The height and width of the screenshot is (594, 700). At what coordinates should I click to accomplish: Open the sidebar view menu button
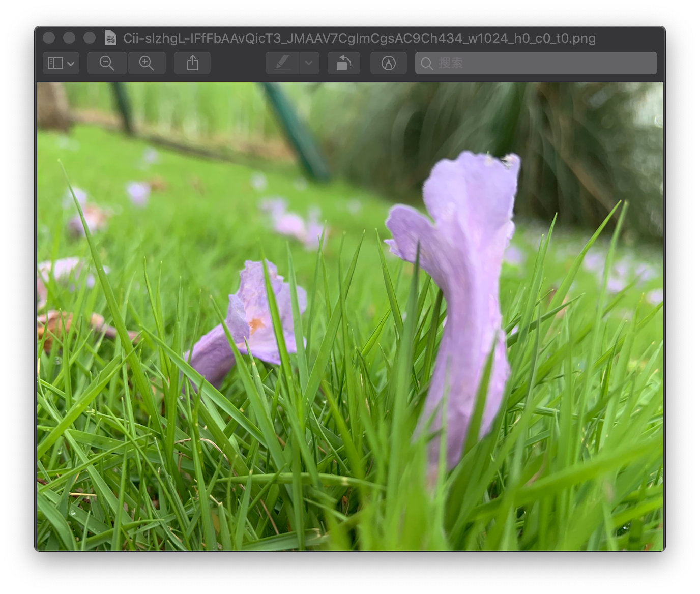[x=61, y=63]
